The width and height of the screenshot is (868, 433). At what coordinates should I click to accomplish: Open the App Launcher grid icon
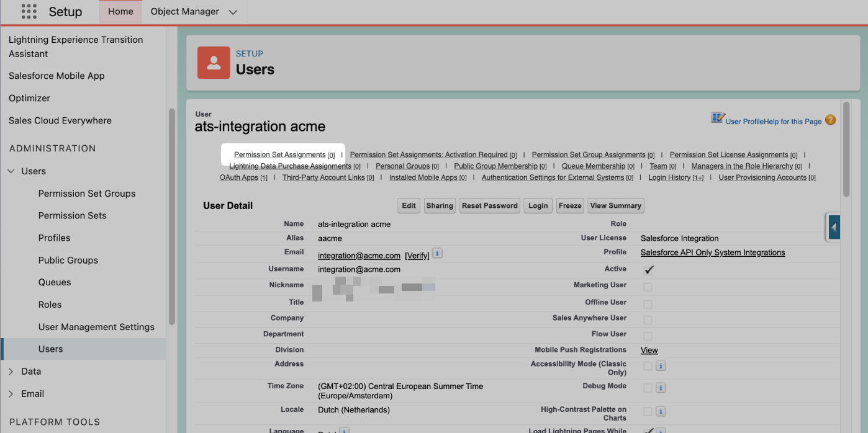point(29,11)
